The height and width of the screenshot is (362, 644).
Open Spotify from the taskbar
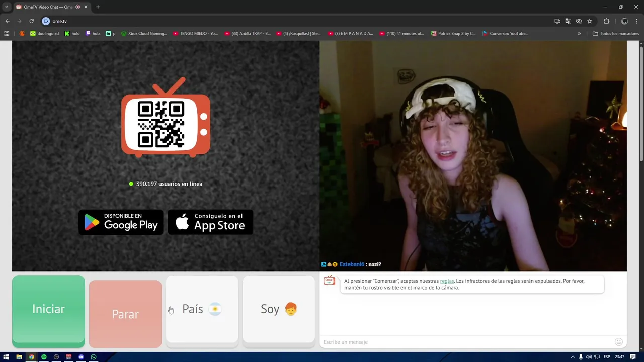44,357
